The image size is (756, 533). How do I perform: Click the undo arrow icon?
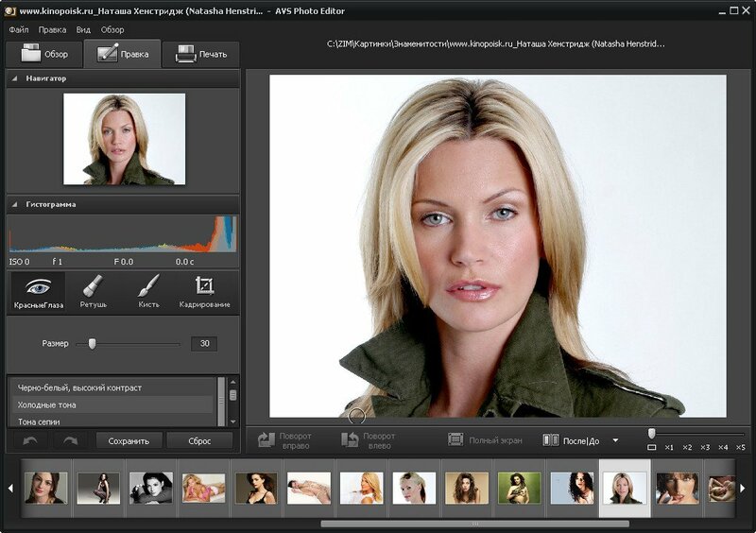click(x=30, y=440)
